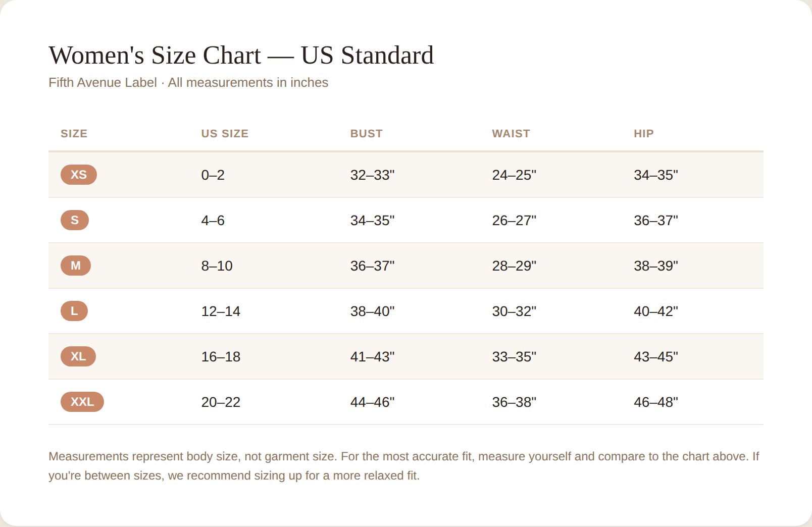
Task: Select the S size badge
Action: (x=75, y=220)
